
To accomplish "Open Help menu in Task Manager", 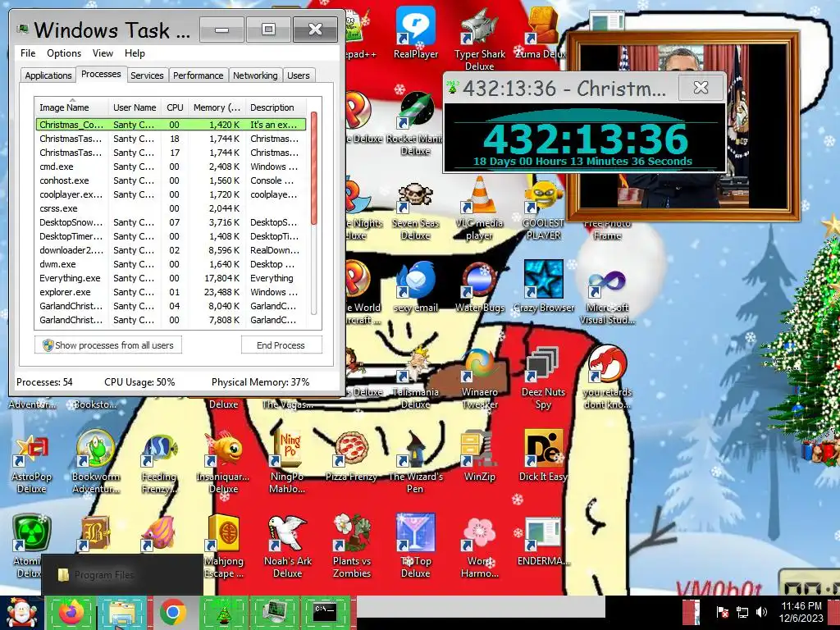I will 135,53.
